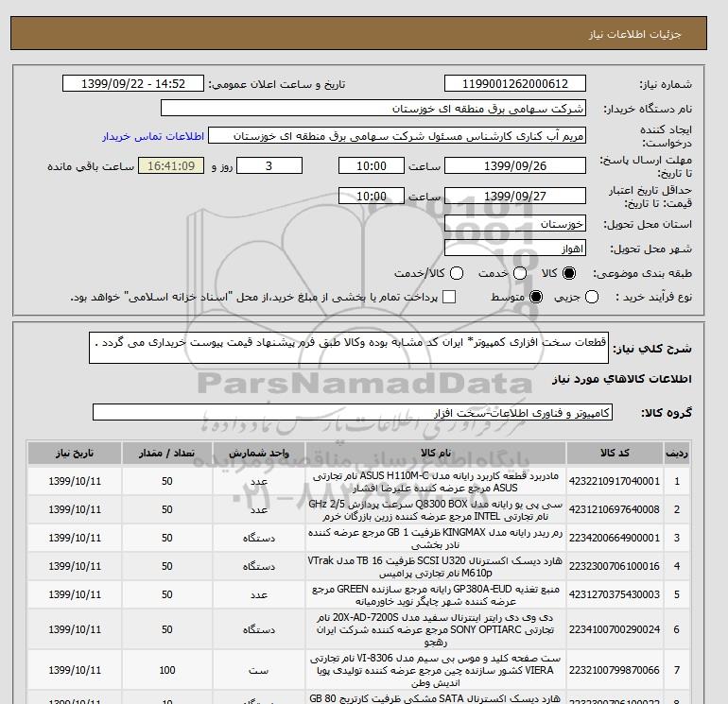Click the کد کالا column header
The height and width of the screenshot is (704, 728).
(623, 453)
